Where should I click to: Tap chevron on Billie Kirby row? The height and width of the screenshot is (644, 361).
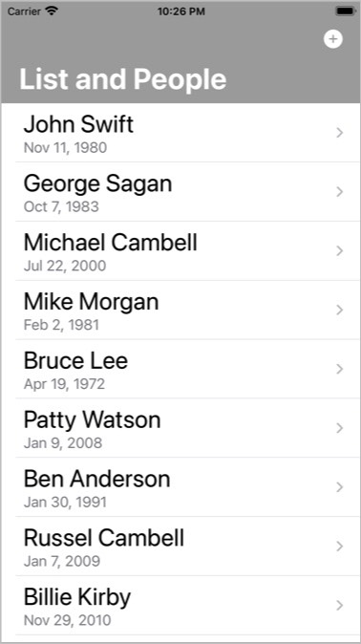tap(339, 606)
